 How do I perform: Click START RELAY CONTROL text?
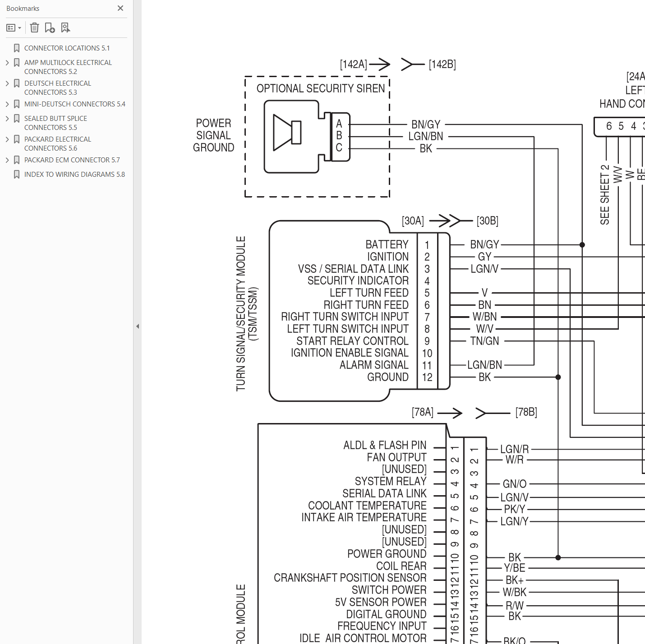352,341
